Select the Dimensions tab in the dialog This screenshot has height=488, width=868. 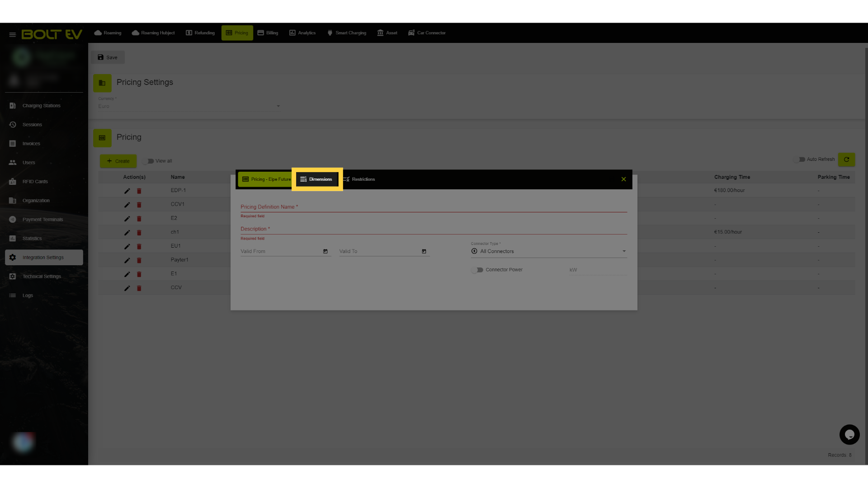click(316, 179)
